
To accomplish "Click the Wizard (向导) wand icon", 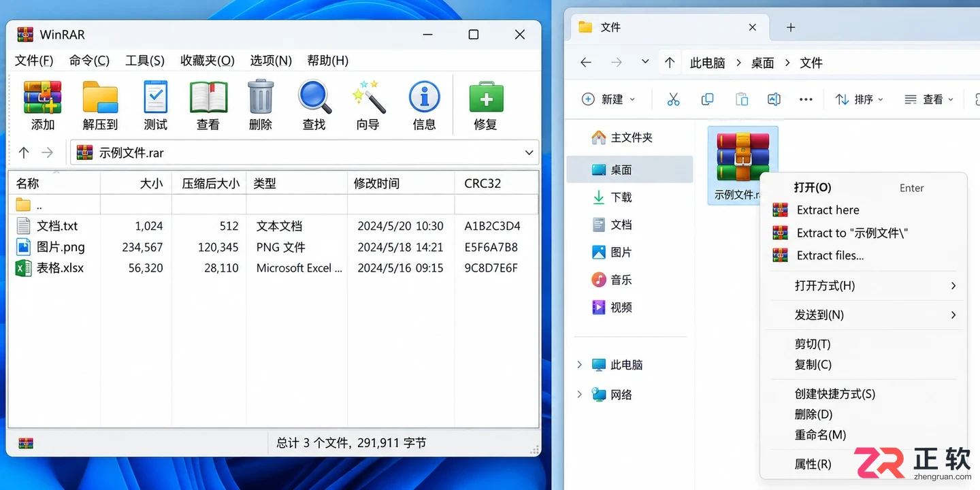I will coord(368,97).
